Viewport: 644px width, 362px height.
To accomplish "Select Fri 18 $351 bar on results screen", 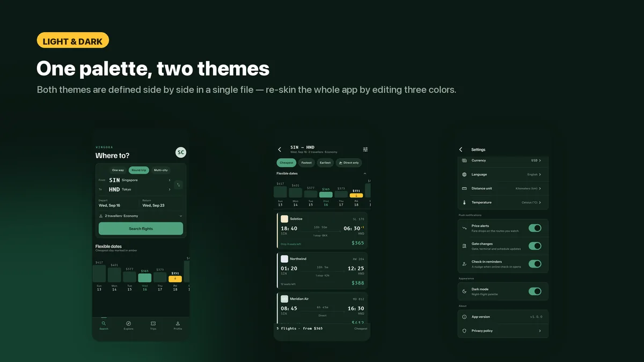I will coord(356,195).
